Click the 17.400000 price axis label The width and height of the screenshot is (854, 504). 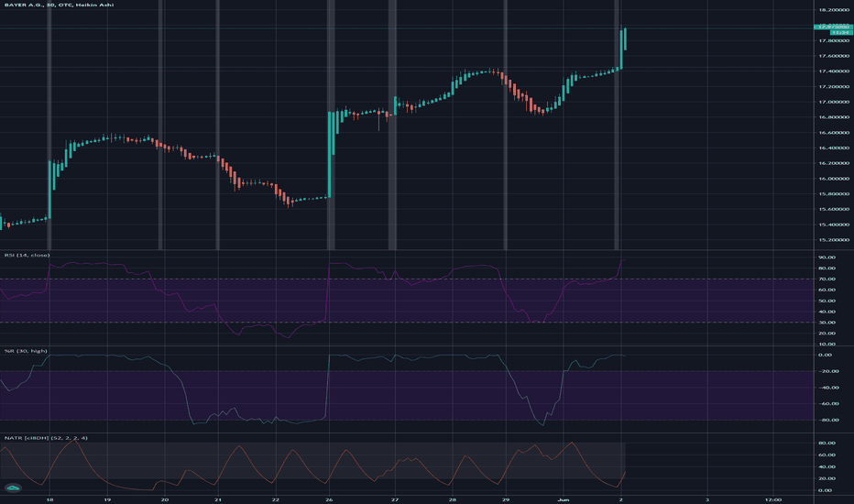point(834,71)
